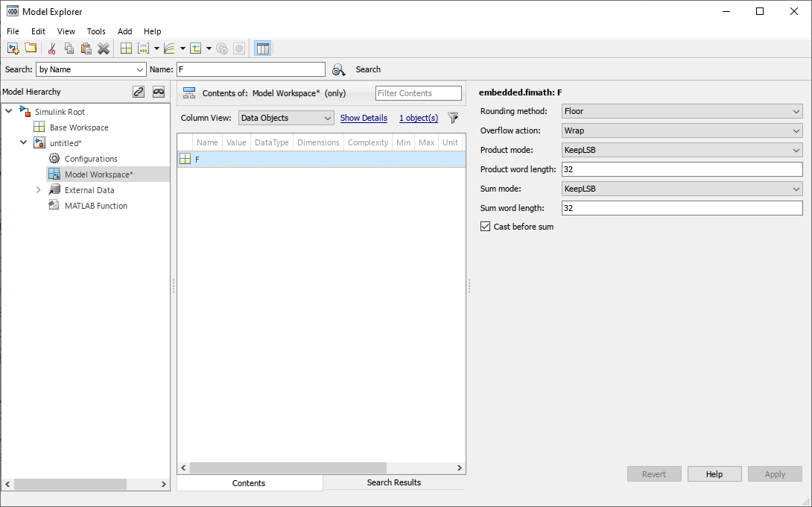This screenshot has height=507, width=812.
Task: Click the Paste clipboard toolbar icon
Action: click(x=86, y=48)
